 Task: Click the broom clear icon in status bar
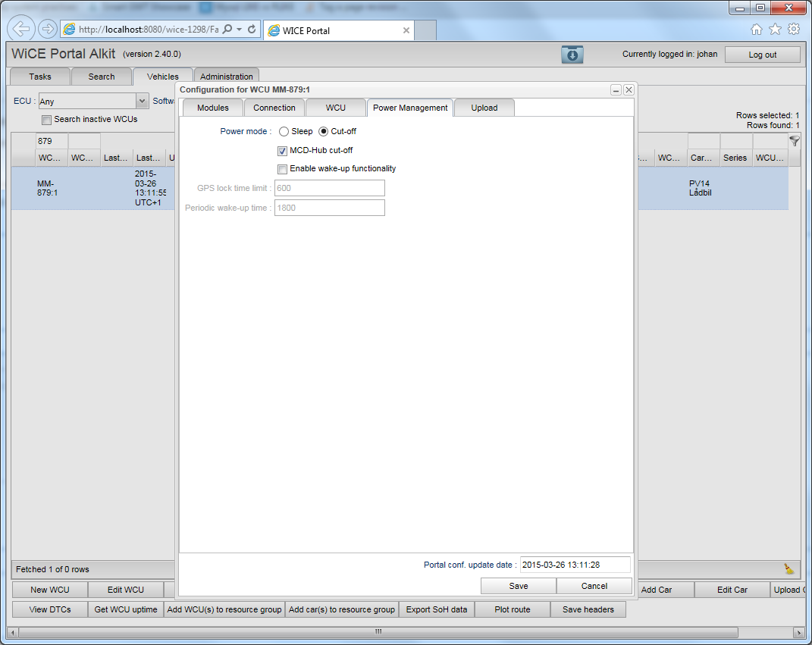click(x=788, y=569)
